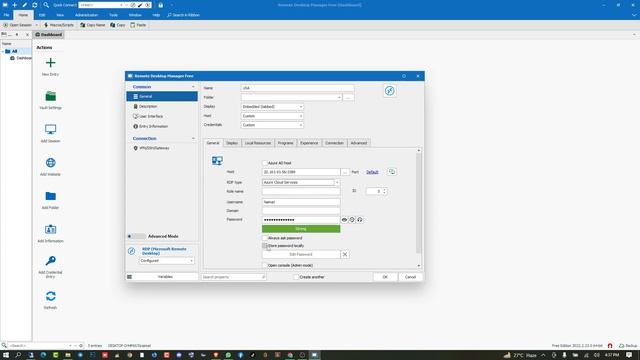The image size is (640, 360).
Task: Increase the ID spinner value
Action: pos(384,190)
